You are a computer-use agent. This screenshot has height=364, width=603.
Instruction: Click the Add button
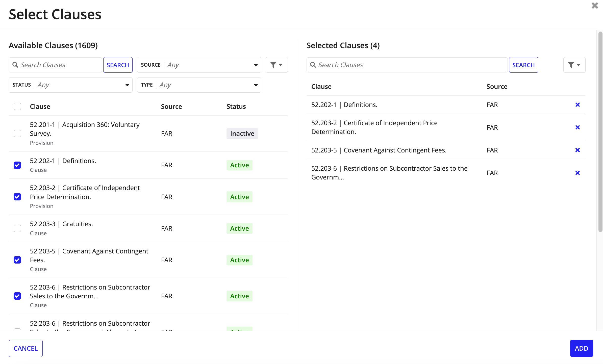[x=582, y=348]
